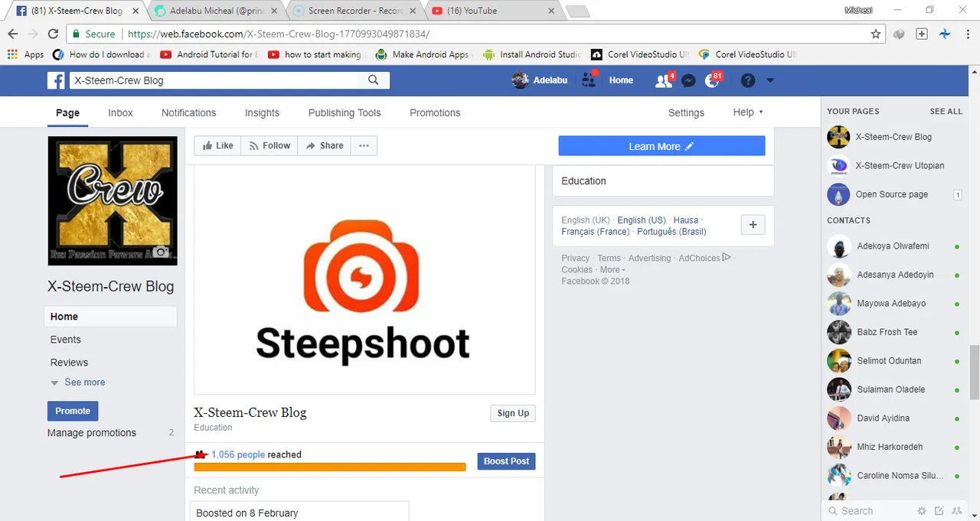Image resolution: width=980 pixels, height=521 pixels.
Task: Switch to the Inbox tab
Action: coord(120,112)
